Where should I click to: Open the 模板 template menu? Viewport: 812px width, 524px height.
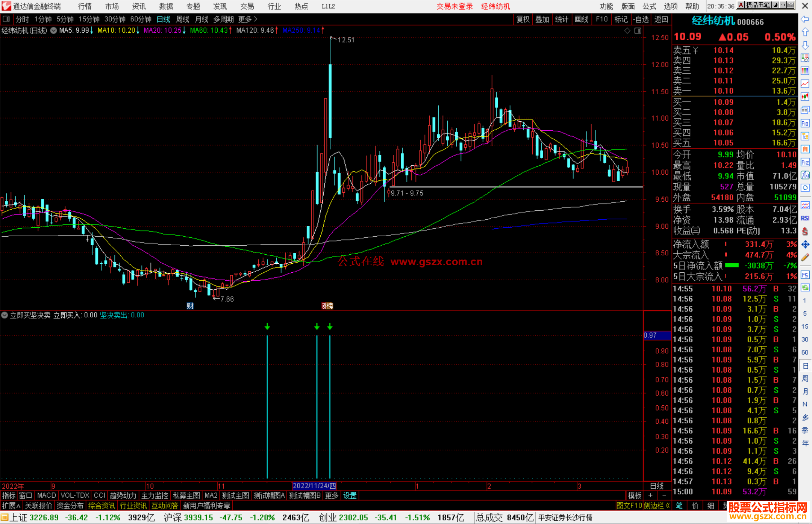(635, 495)
